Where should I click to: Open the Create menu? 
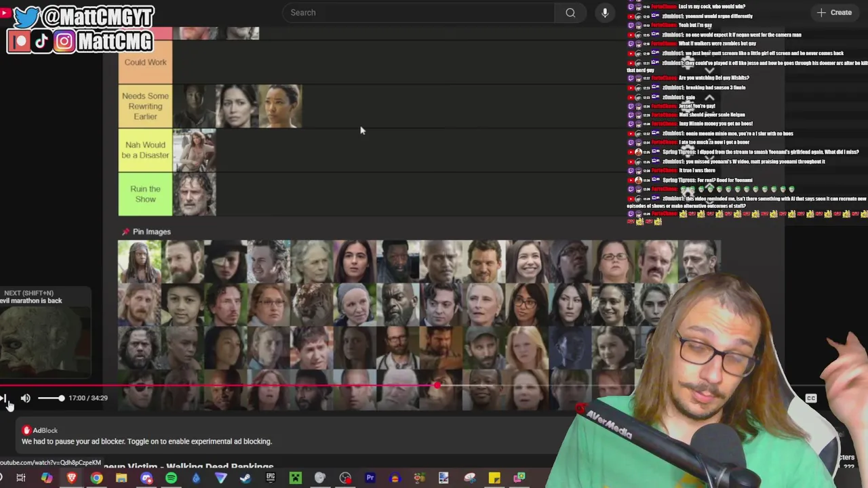coord(835,12)
